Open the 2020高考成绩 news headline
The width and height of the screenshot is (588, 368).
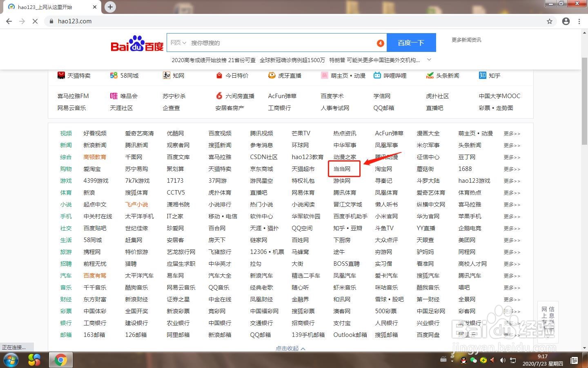(214, 60)
